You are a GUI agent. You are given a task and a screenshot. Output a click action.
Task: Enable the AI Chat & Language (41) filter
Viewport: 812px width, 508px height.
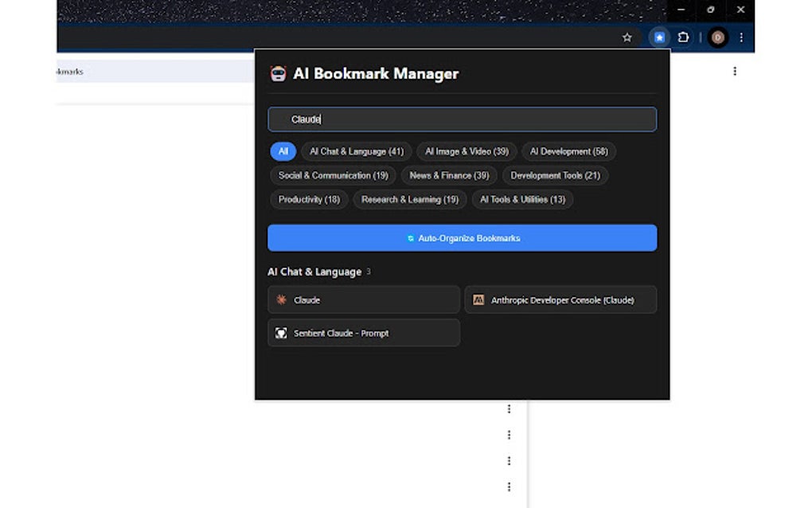[x=356, y=151]
